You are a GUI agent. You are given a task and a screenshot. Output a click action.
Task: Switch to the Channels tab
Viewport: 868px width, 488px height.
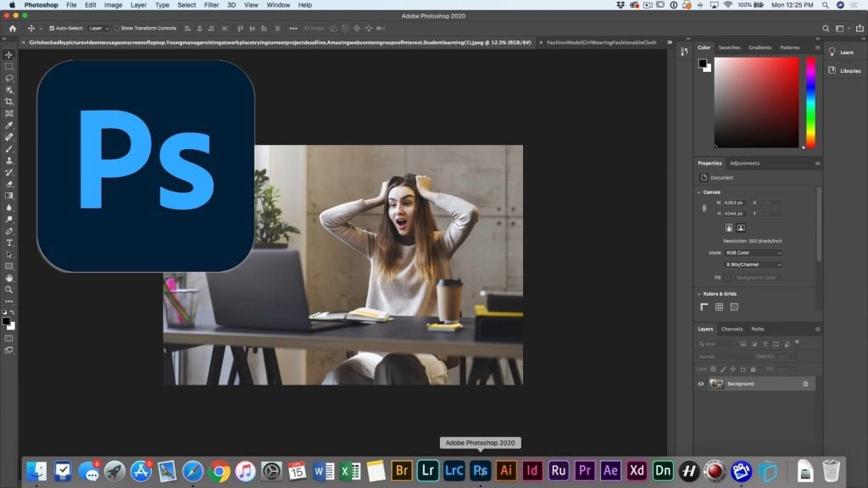[732, 330]
